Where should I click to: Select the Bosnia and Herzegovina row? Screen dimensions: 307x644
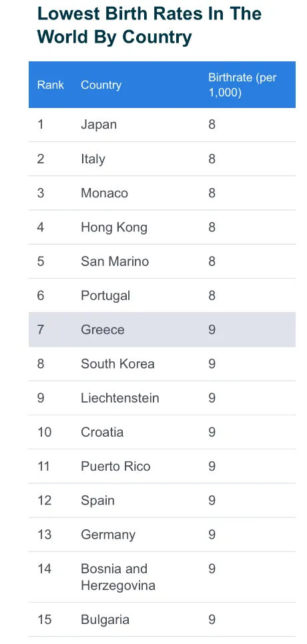click(x=162, y=577)
